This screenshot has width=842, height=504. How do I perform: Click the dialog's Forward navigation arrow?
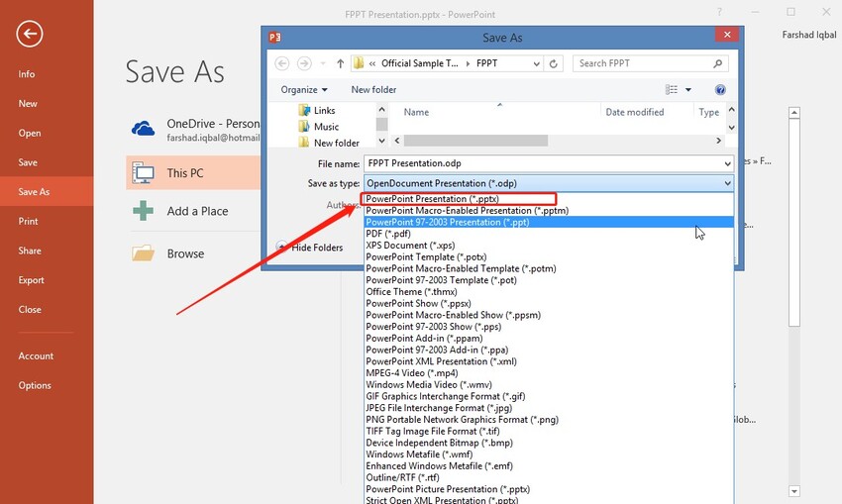304,63
